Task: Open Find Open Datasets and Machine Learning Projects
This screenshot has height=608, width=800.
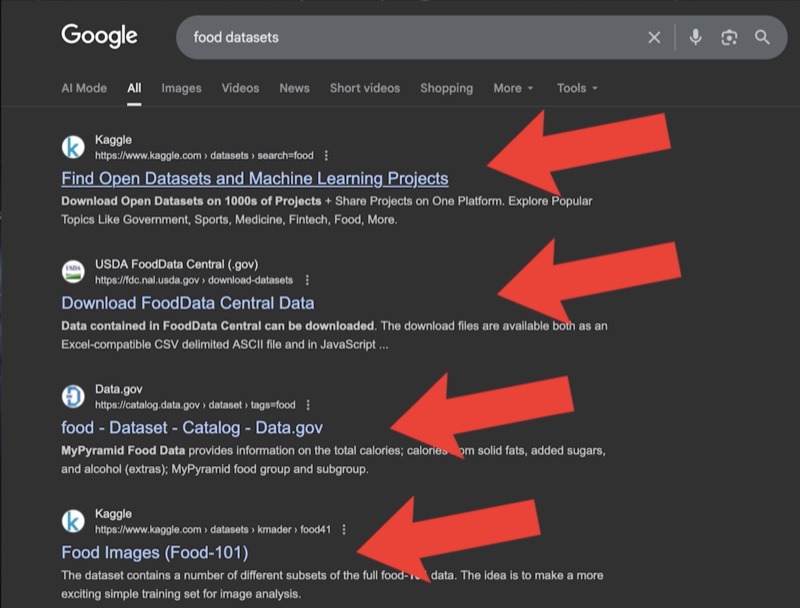Action: pyautogui.click(x=252, y=178)
